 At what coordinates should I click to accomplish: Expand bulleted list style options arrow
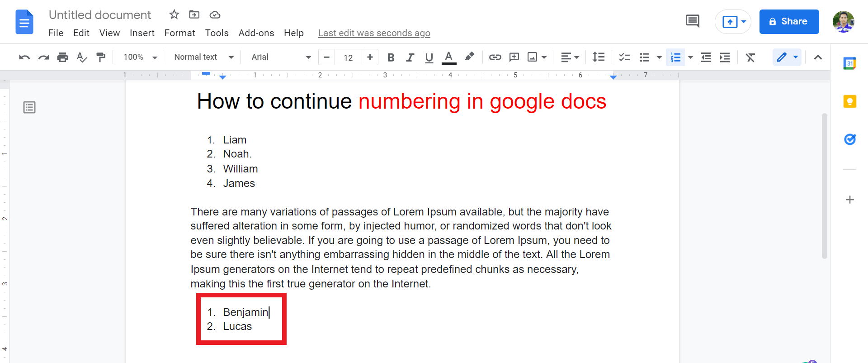[659, 57]
